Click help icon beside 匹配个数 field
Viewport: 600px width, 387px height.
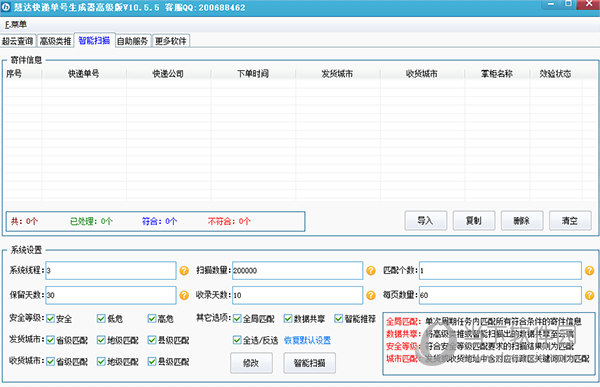(x=589, y=271)
